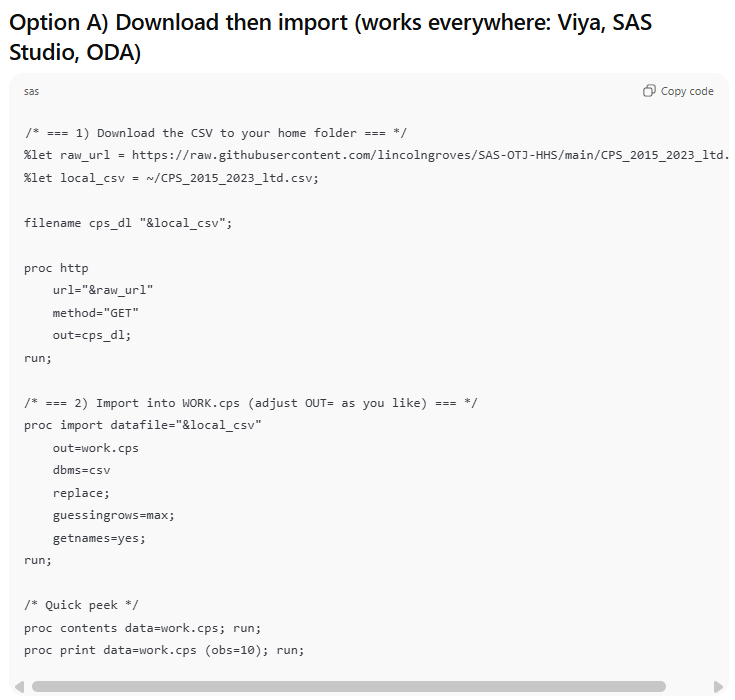
Task: Click the scrollbar right arrow
Action: pyautogui.click(x=718, y=687)
